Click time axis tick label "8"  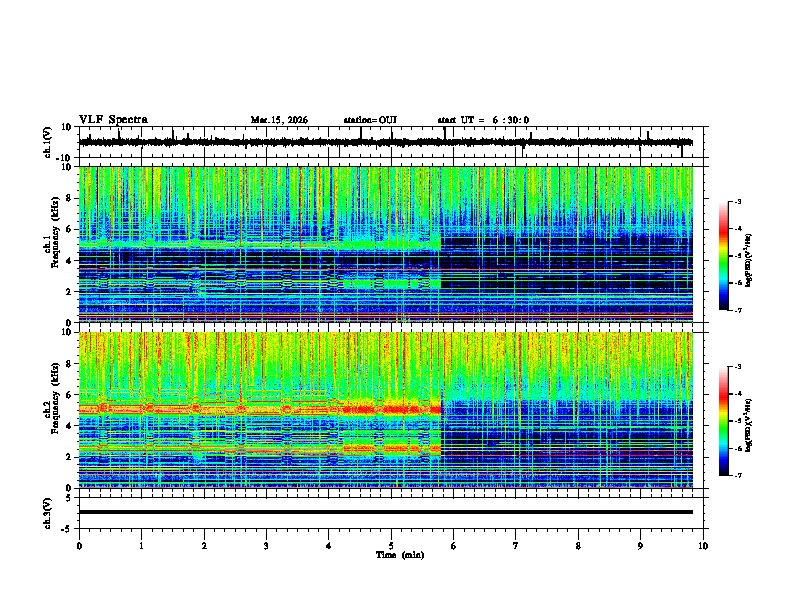[578, 546]
